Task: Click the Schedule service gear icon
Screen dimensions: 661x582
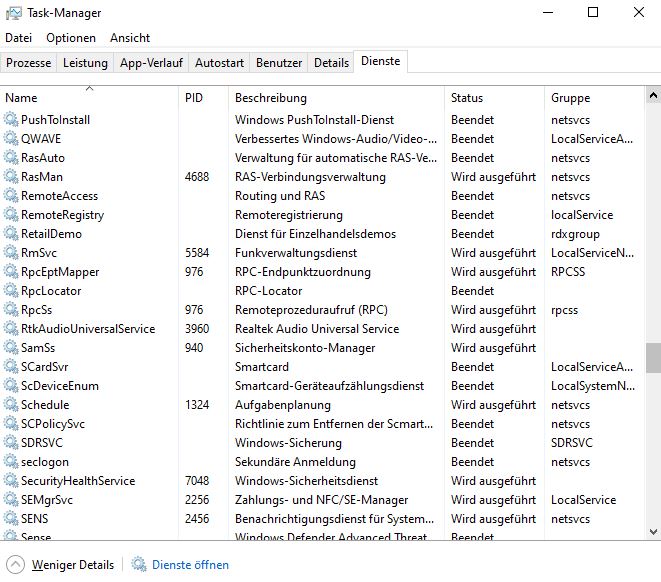Action: (11, 404)
